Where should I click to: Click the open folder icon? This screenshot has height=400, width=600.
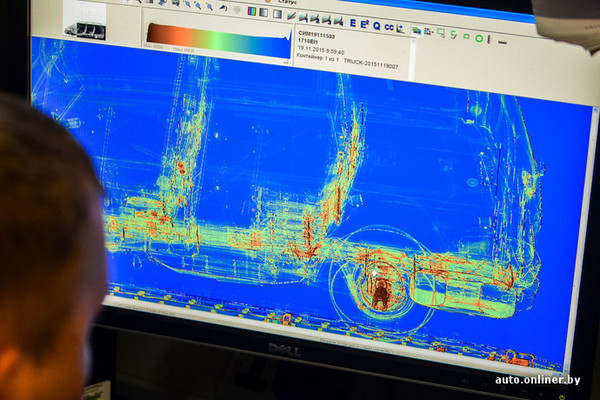(x=416, y=31)
